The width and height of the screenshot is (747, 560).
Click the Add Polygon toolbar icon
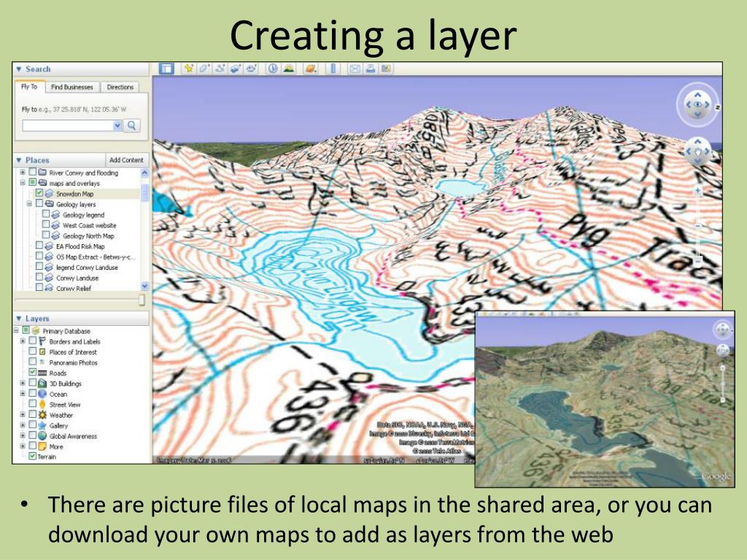point(204,69)
